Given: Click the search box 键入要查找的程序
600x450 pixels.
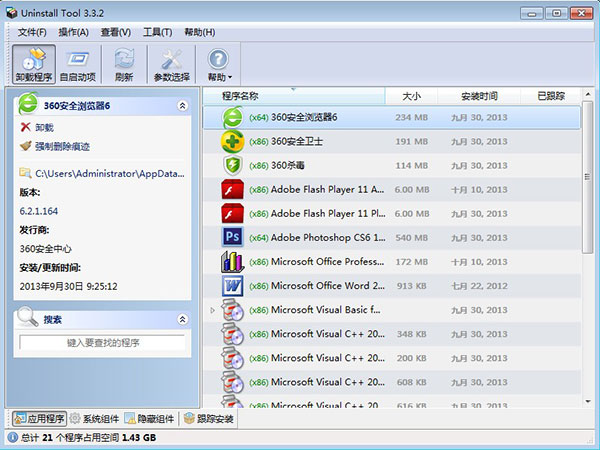Looking at the screenshot, I should (x=103, y=342).
